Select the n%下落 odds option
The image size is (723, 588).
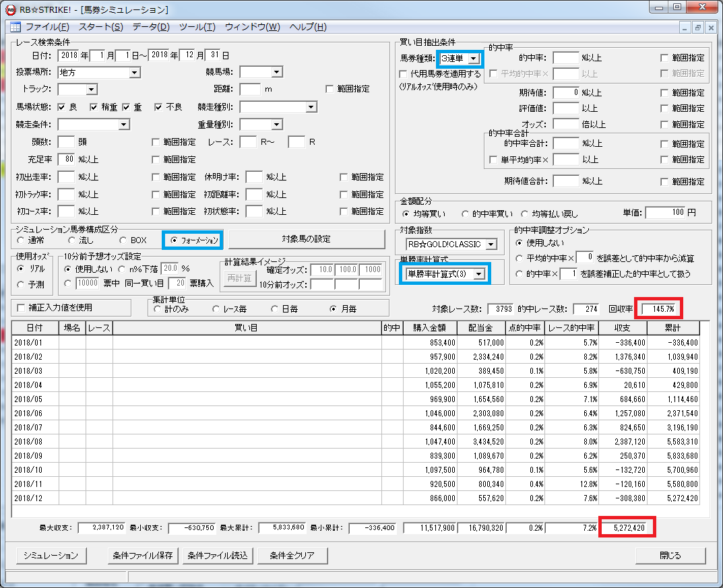pyautogui.click(x=122, y=269)
